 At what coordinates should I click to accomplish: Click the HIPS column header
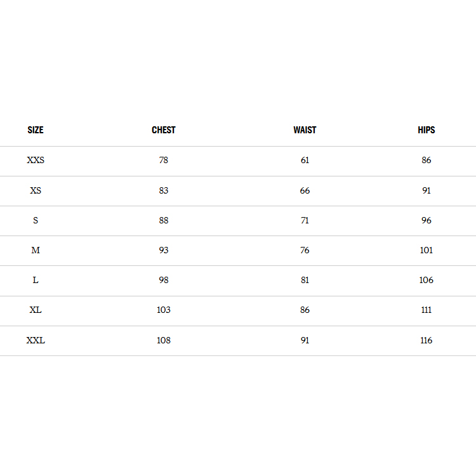point(426,130)
